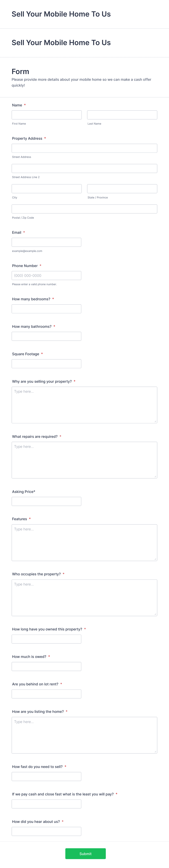Click the Who occupies the property textarea

[x=84, y=598]
